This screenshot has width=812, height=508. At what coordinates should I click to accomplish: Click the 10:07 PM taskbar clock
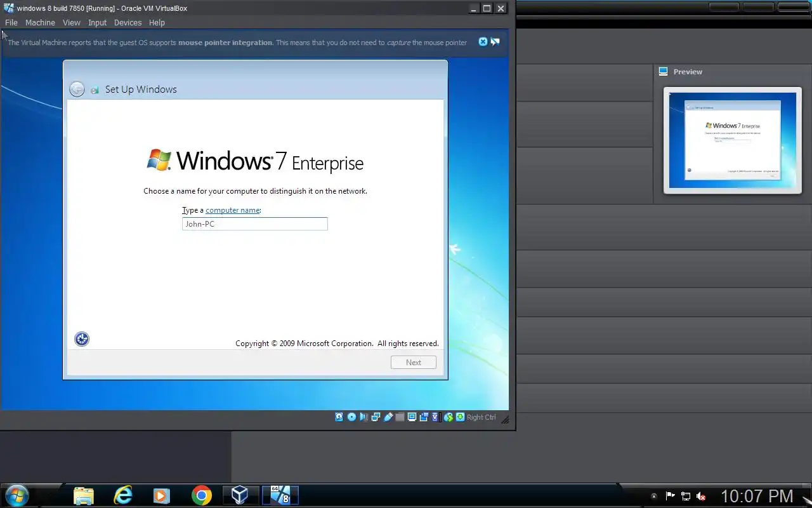click(757, 496)
